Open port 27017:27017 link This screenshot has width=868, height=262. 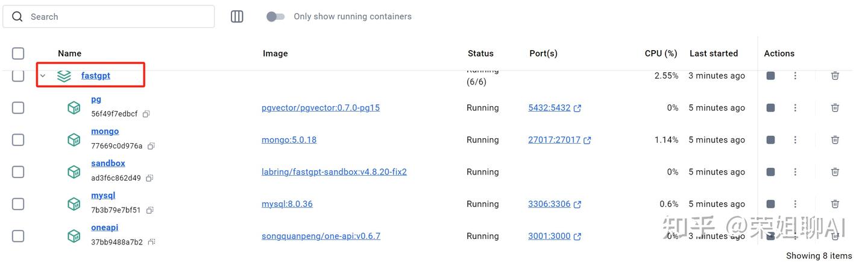(559, 139)
